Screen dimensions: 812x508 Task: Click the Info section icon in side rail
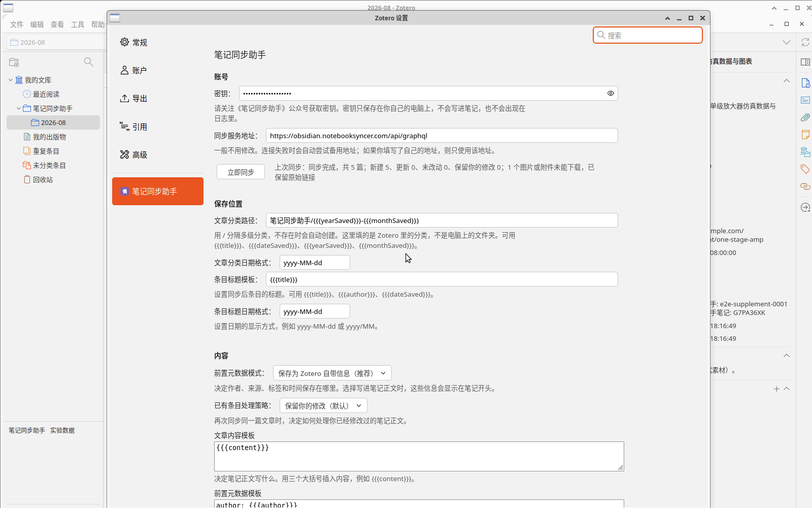point(805,83)
